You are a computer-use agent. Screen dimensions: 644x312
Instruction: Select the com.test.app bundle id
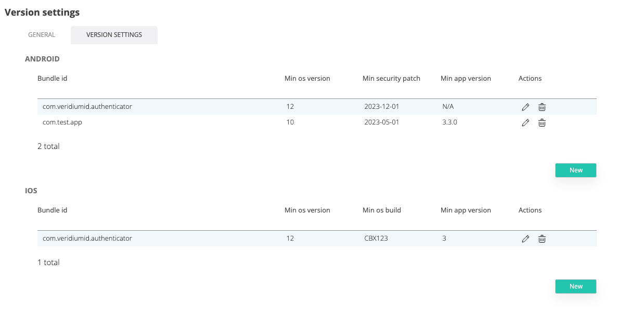(62, 122)
